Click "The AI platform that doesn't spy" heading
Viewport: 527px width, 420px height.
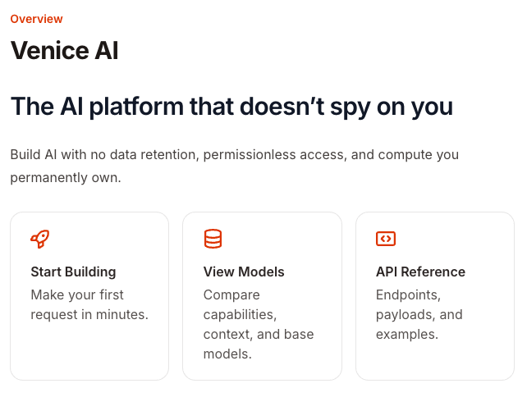[x=231, y=107]
